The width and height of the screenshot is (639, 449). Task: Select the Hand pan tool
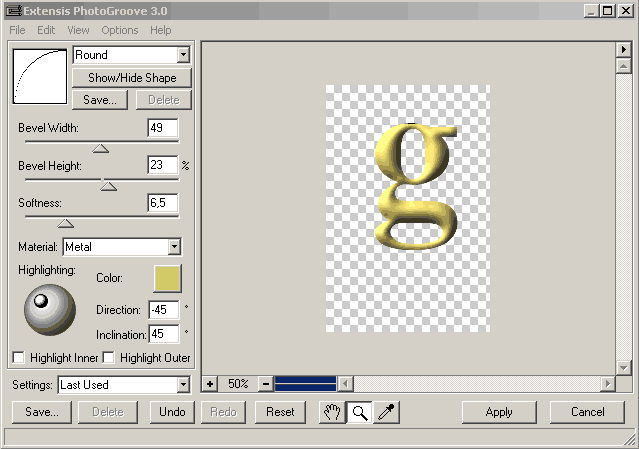point(332,412)
